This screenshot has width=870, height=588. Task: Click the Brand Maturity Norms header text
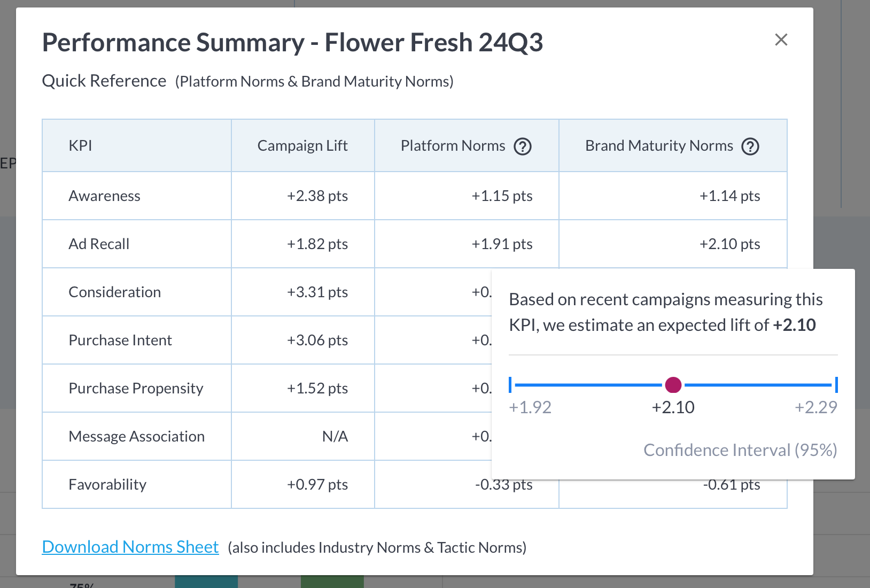point(659,145)
